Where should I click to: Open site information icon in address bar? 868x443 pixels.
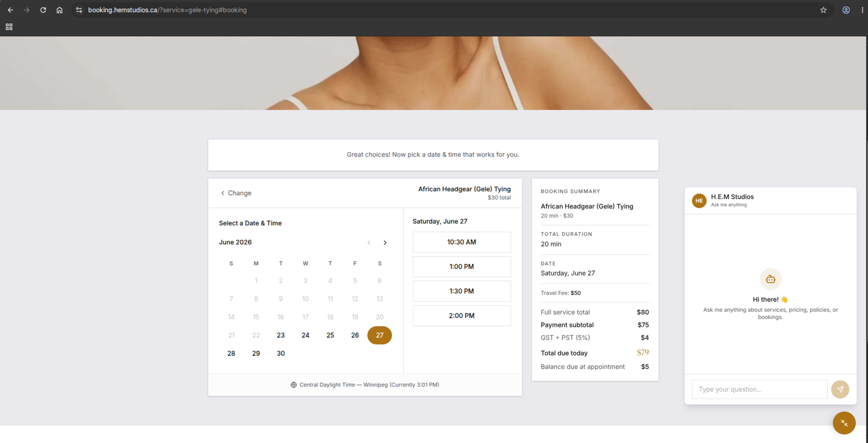[x=79, y=10]
